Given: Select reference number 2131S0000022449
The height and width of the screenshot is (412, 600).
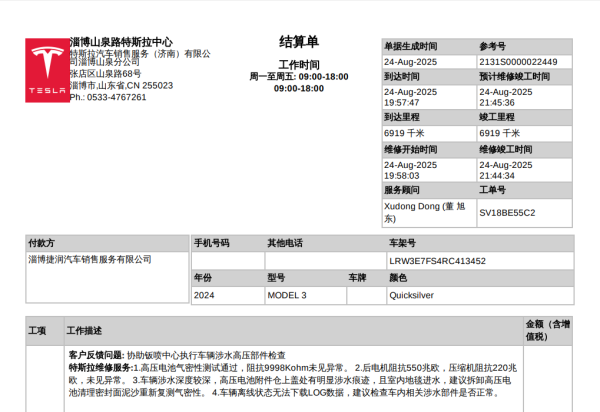Looking at the screenshot, I should (518, 61).
